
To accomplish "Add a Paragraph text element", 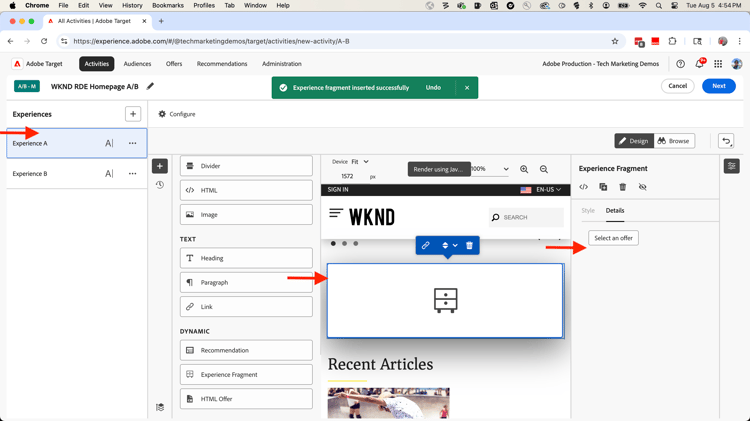I will tap(246, 283).
